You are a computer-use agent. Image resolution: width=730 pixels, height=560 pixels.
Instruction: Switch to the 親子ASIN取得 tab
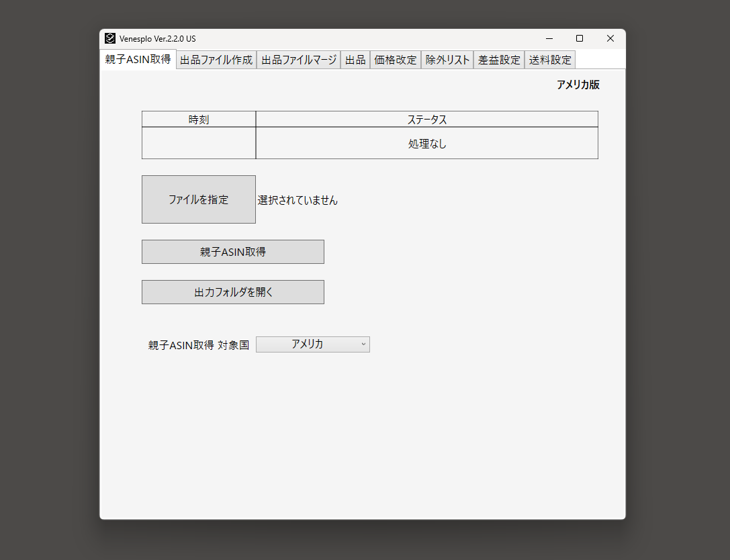[x=138, y=59]
